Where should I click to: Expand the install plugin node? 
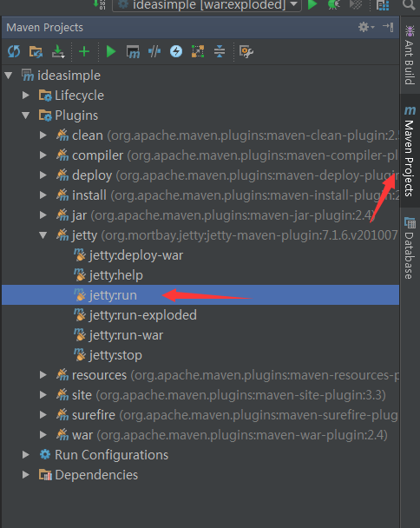43,195
